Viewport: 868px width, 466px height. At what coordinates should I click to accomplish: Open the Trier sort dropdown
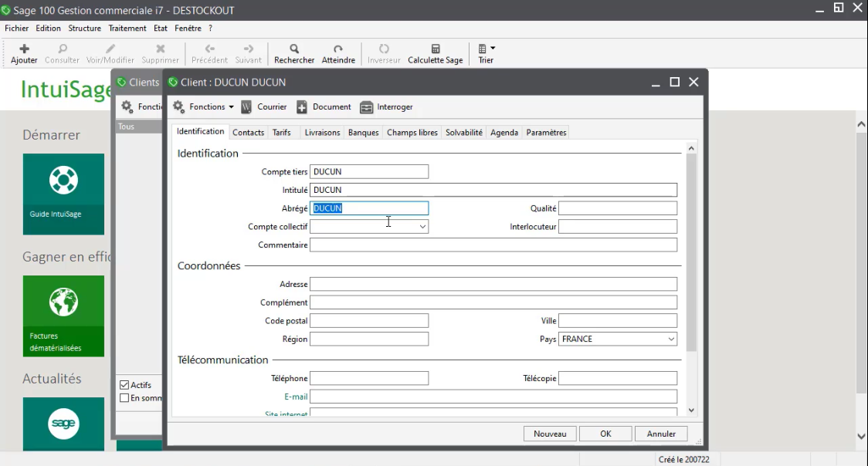pyautogui.click(x=486, y=53)
